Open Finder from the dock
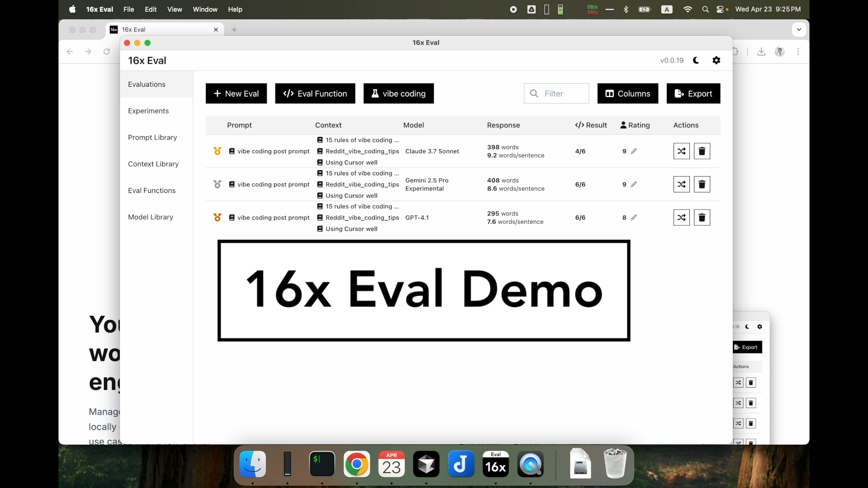The width and height of the screenshot is (868, 488). [x=253, y=464]
